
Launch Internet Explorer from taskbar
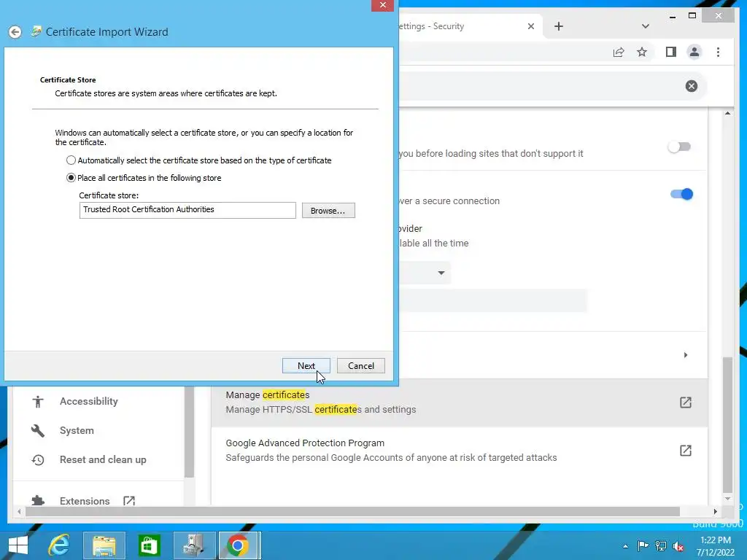[59, 545]
